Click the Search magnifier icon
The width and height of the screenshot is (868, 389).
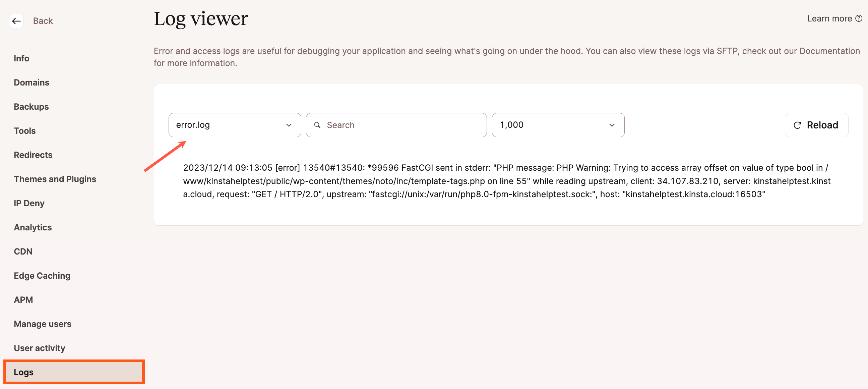tap(318, 125)
